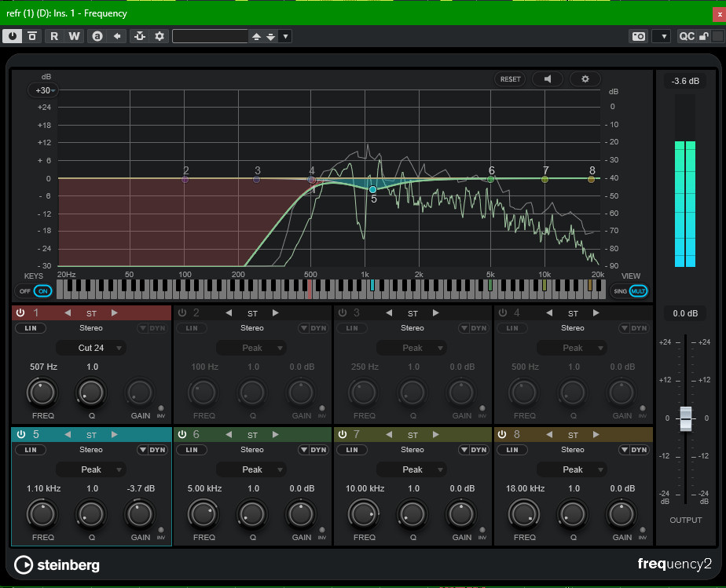Viewport: 726px width, 588px height.
Task: Enable band 2 power button
Action: coord(181,312)
